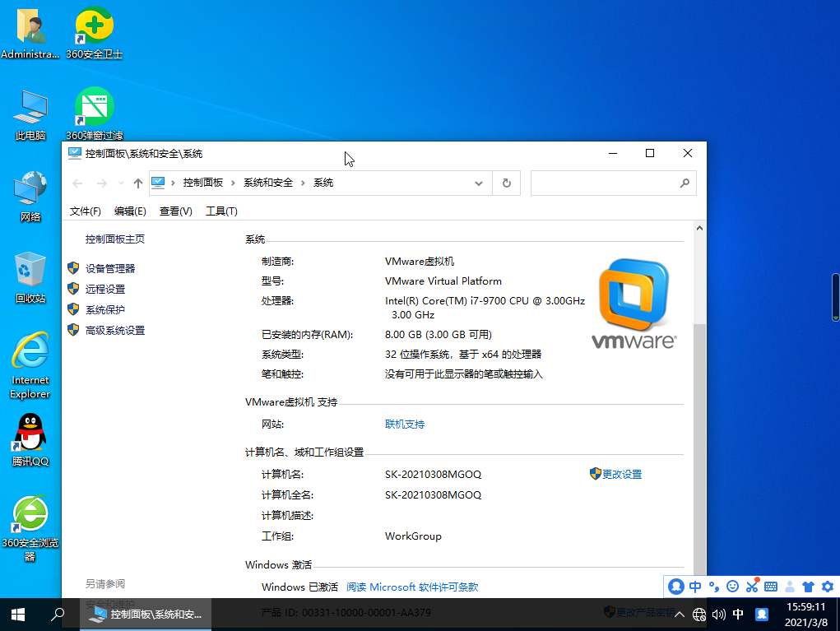Viewport: 840px width, 631px height.
Task: Go up one level with the up arrow
Action: coord(137,183)
